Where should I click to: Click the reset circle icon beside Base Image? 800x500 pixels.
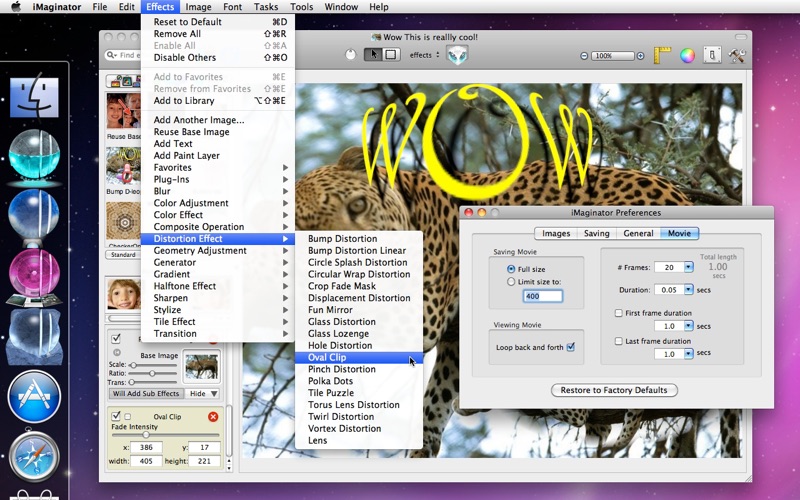(x=116, y=353)
